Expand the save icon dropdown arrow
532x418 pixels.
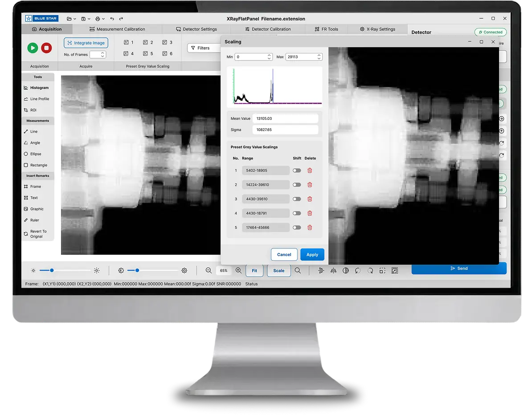[89, 19]
